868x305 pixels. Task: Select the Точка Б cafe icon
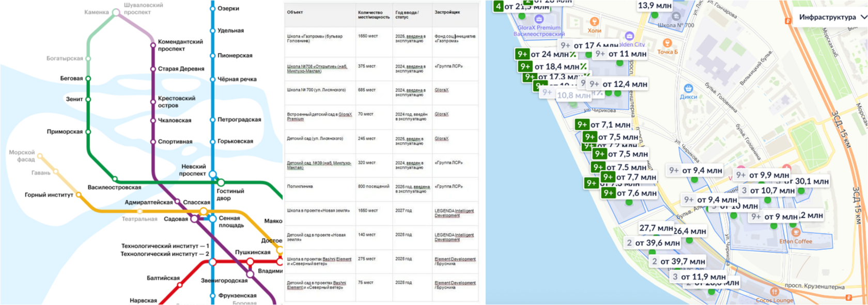[667, 43]
